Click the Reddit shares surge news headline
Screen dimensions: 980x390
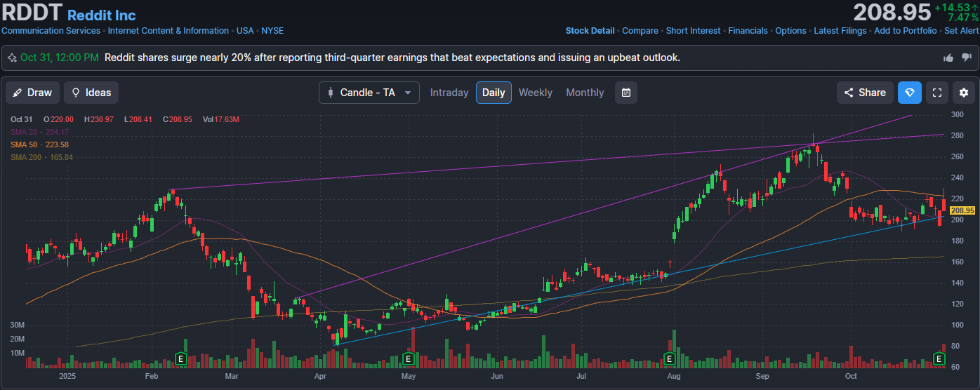(x=392, y=58)
